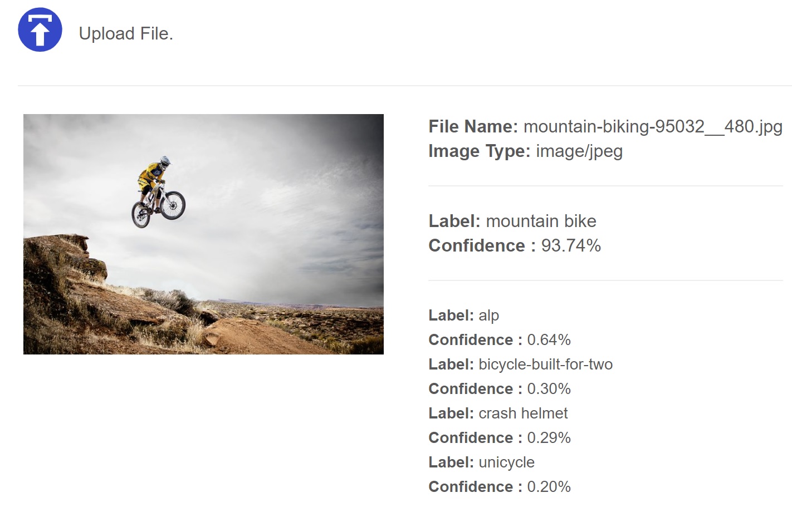Select the crash helmet label
Viewport: 792px width, 532px height.
click(x=523, y=413)
